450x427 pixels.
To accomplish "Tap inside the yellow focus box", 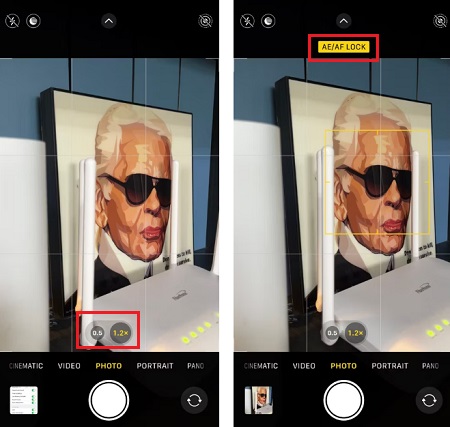I will click(377, 182).
